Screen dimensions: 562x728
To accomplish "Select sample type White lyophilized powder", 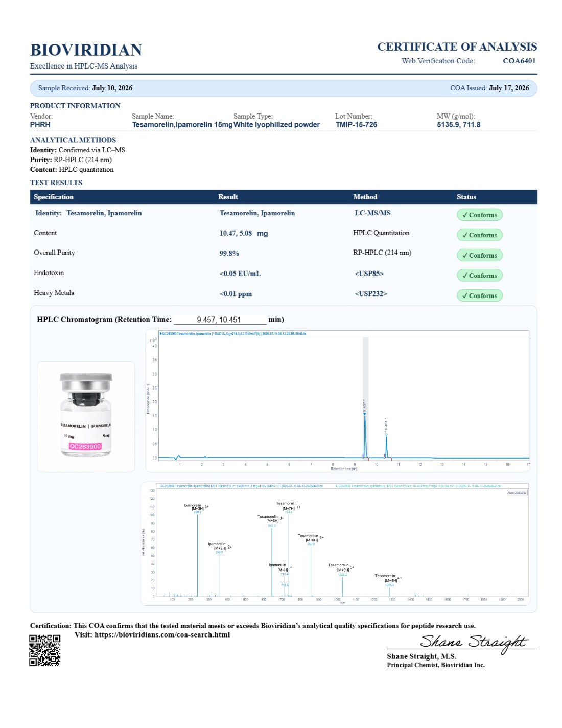I will pyautogui.click(x=276, y=125).
